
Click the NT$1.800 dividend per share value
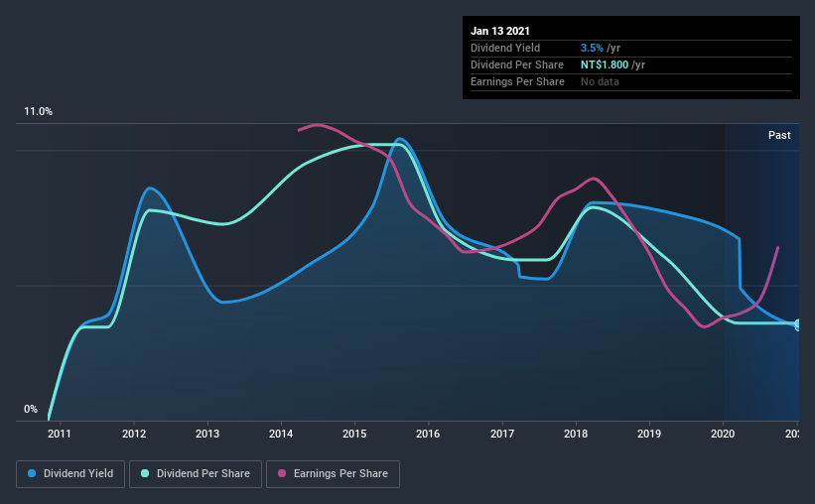click(605, 64)
